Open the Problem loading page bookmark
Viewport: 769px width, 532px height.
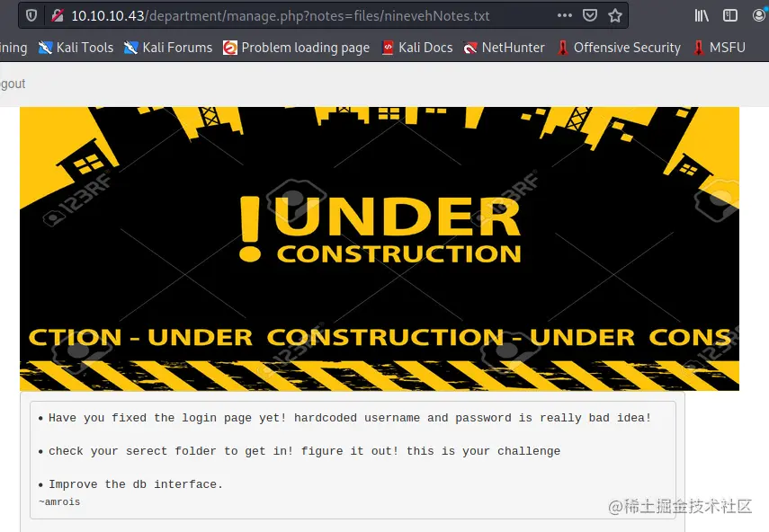[296, 48]
